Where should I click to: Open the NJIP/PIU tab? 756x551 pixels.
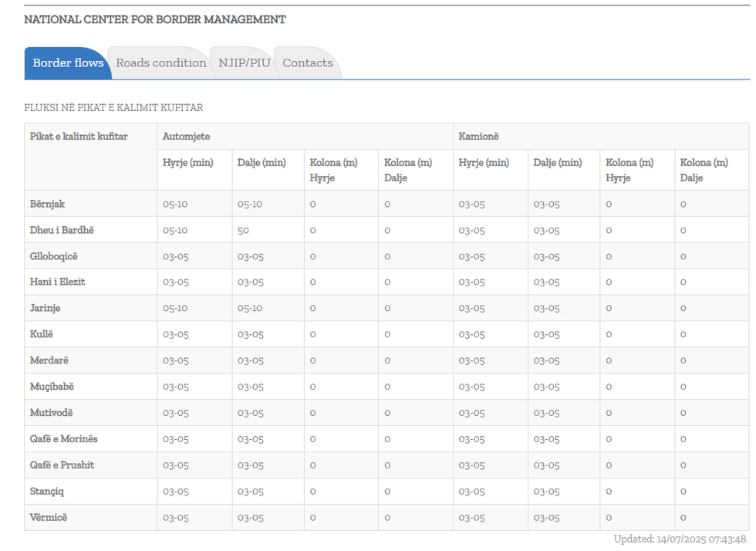coord(244,63)
